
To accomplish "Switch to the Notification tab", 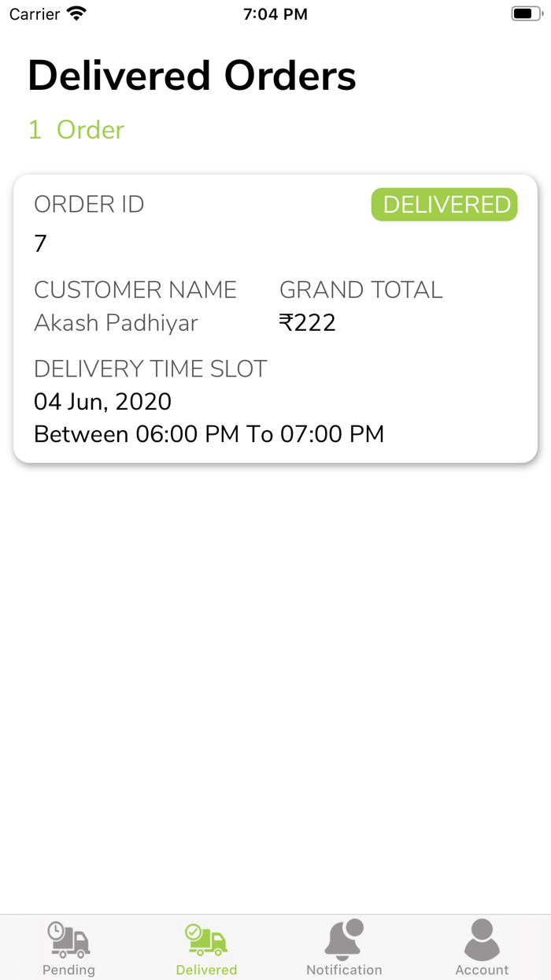I will click(344, 970).
